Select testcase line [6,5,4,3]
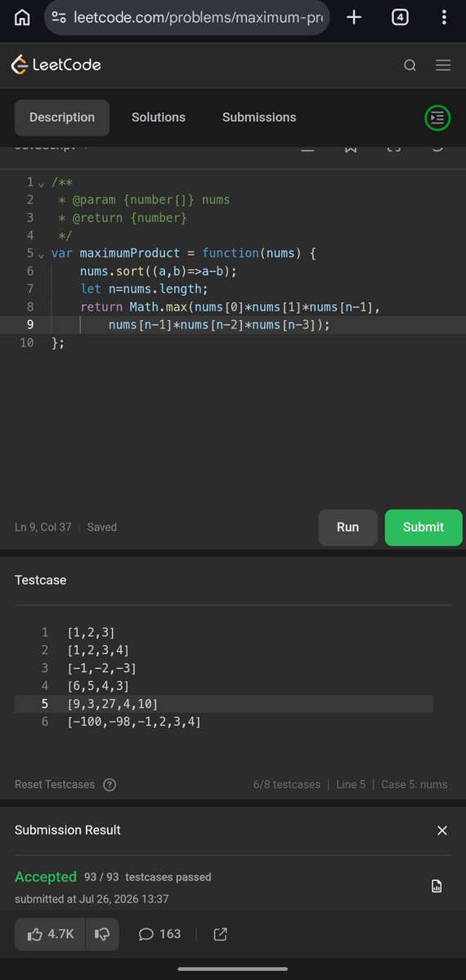Viewport: 466px width, 980px height. 98,687
